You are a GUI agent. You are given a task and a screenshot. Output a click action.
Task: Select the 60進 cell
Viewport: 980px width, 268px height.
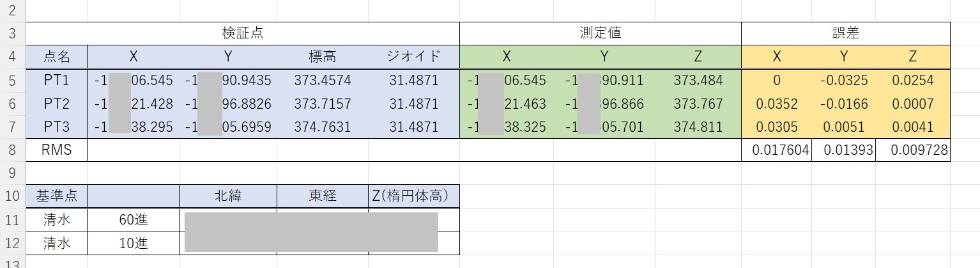click(x=134, y=220)
